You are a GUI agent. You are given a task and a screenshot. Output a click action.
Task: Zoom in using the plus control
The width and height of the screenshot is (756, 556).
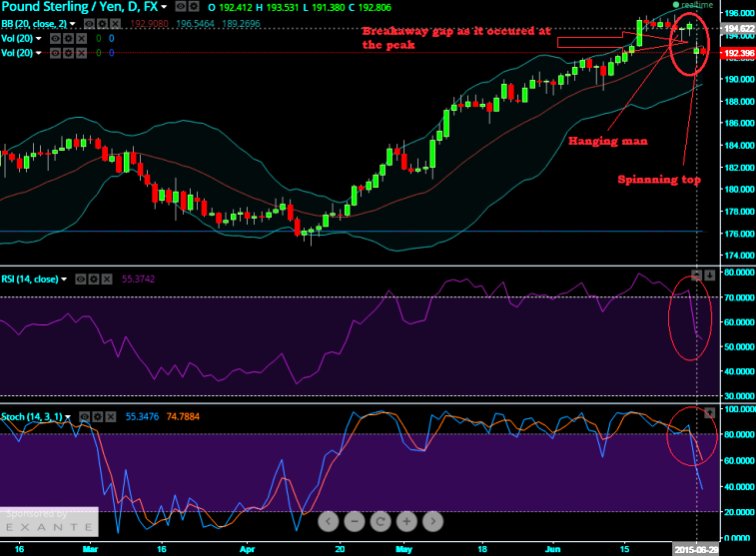pyautogui.click(x=406, y=521)
